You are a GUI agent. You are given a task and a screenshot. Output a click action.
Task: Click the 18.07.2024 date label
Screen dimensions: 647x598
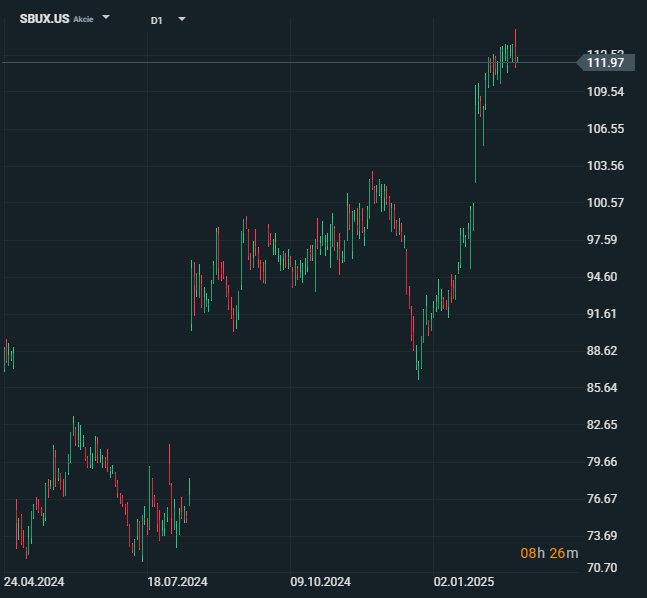(x=177, y=581)
